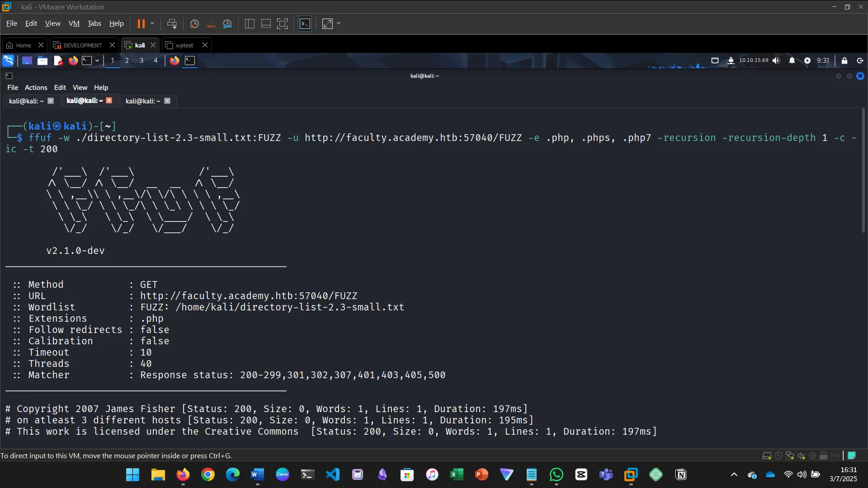Image resolution: width=868 pixels, height=488 pixels.
Task: Open the VMware snapshot manager
Action: 227,23
